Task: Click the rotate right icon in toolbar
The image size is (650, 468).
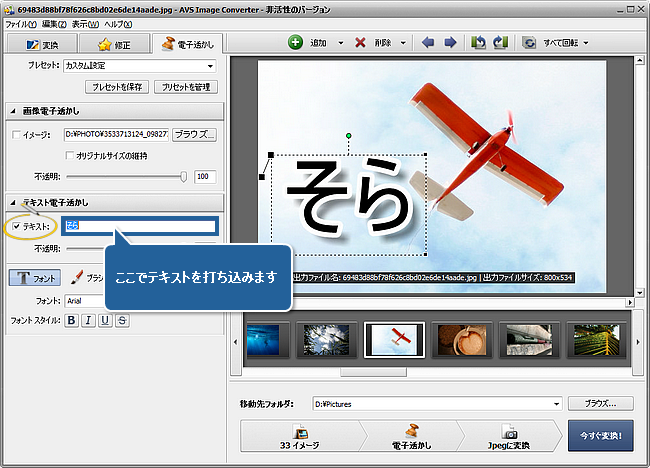Action: click(x=499, y=43)
